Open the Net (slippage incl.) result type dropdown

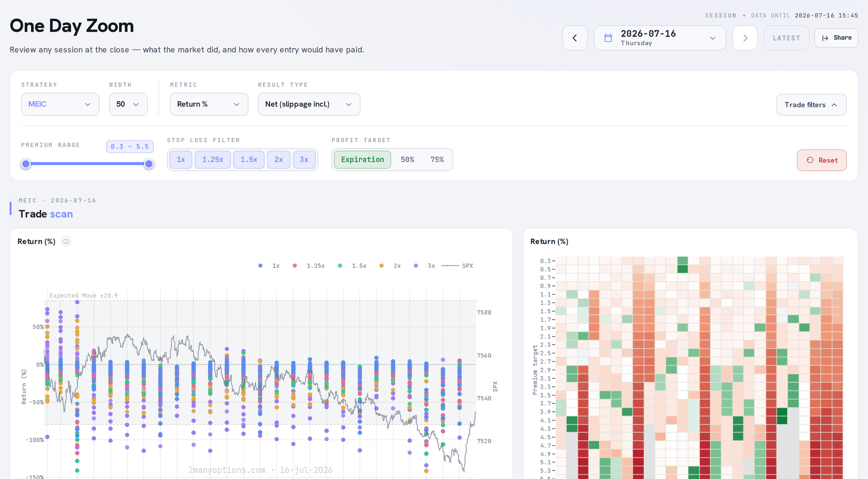pos(309,104)
